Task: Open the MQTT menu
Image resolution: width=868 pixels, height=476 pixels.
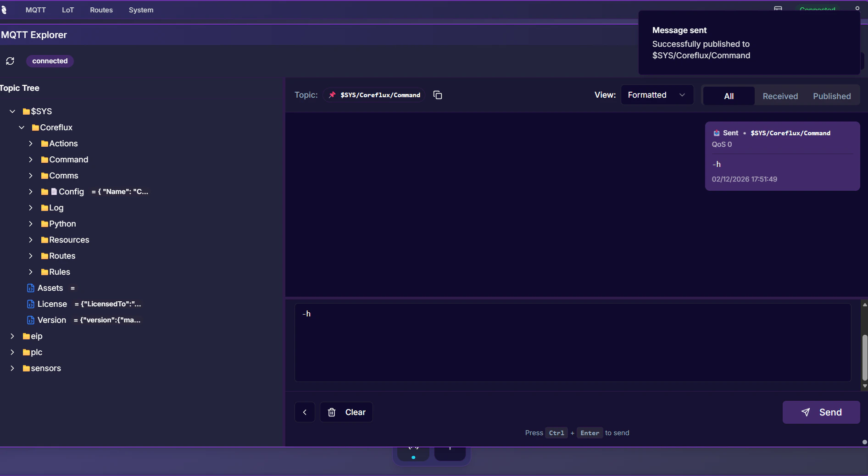Action: pos(36,10)
